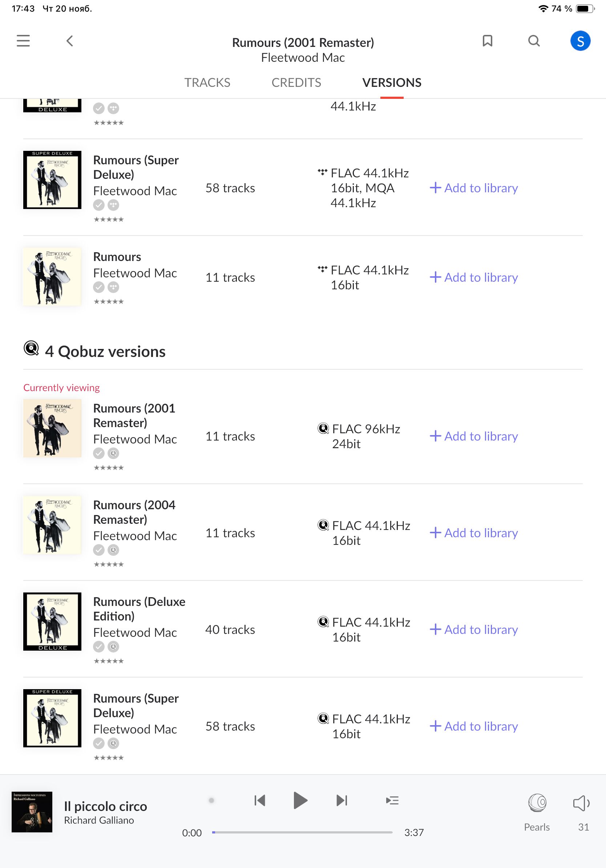Add the 11-track TIDAL Rumours to library
606x868 pixels.
[474, 277]
